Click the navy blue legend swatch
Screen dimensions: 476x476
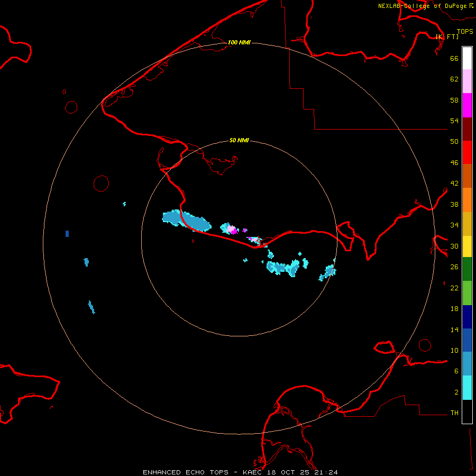(x=467, y=317)
